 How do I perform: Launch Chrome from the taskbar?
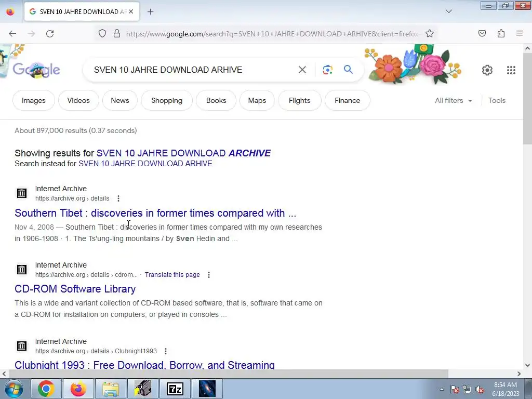click(x=46, y=389)
